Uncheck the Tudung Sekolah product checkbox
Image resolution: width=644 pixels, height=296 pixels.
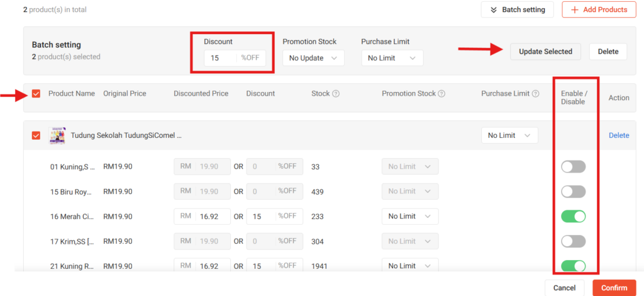coord(36,135)
